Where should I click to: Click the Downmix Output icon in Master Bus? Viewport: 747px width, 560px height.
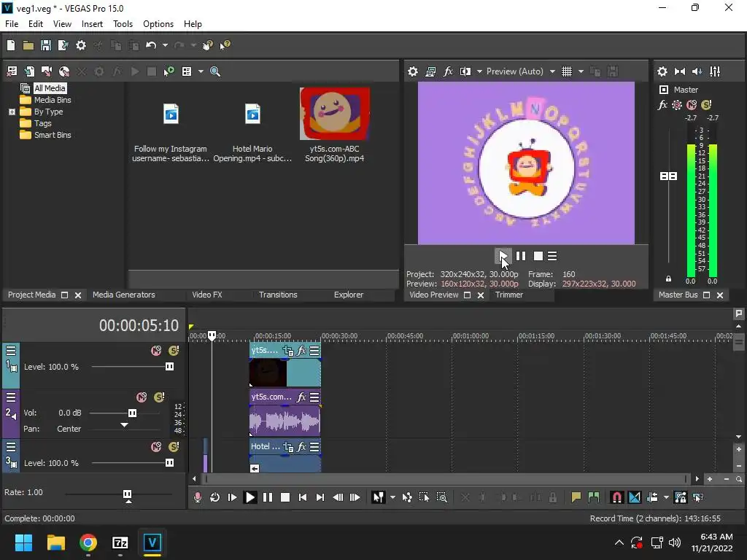[x=680, y=71]
